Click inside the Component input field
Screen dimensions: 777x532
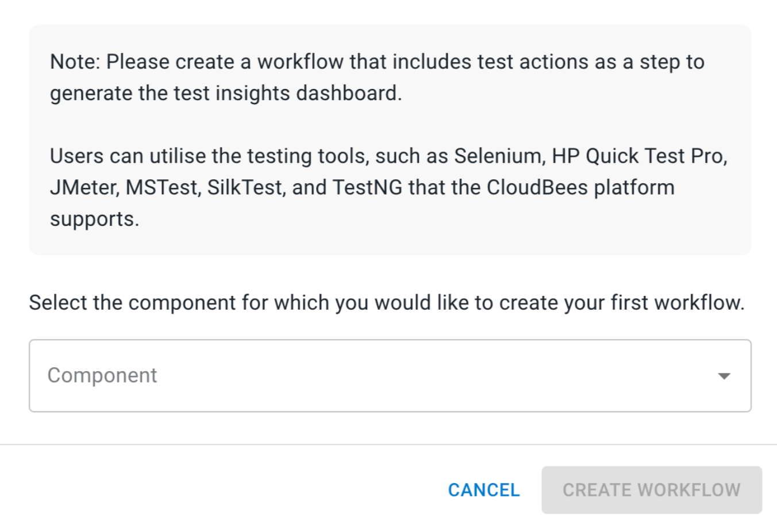coord(287,375)
